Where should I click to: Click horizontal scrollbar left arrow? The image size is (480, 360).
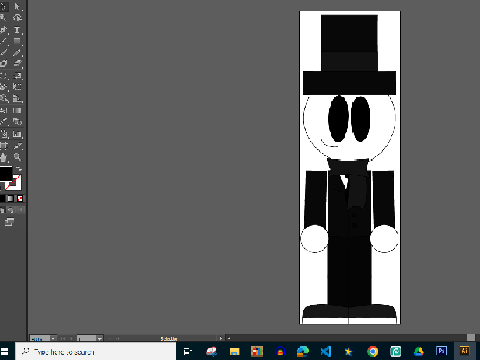click(229, 339)
